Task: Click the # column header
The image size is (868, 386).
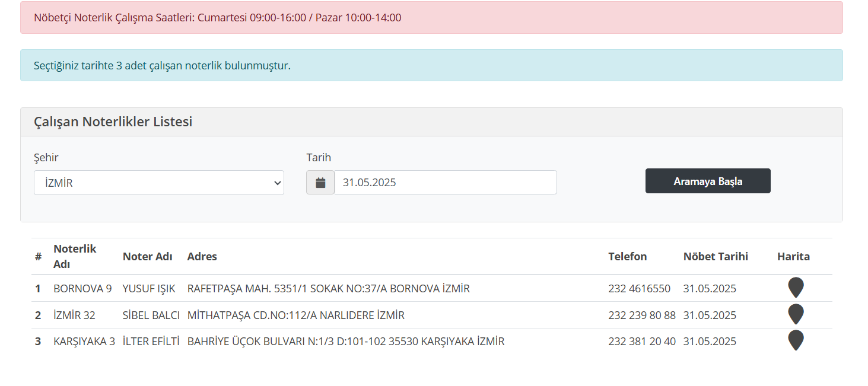Action: [x=38, y=257]
